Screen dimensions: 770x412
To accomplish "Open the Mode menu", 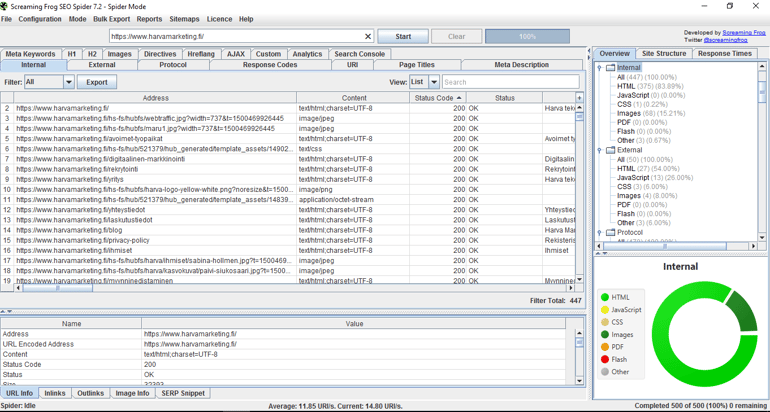I will (77, 19).
